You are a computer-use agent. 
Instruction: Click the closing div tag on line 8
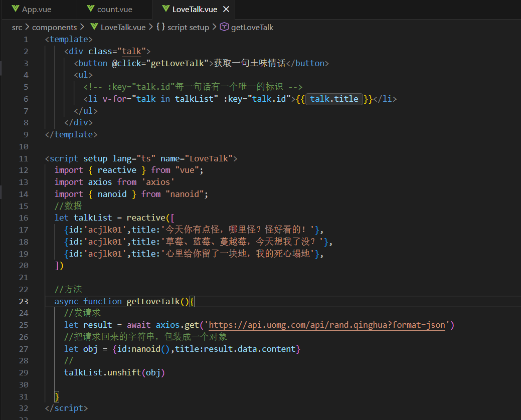(78, 122)
